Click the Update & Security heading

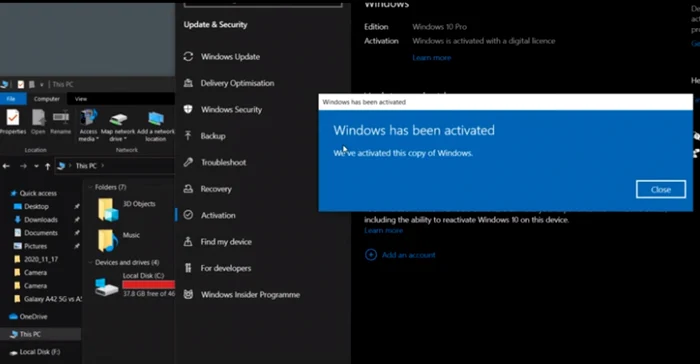[215, 25]
